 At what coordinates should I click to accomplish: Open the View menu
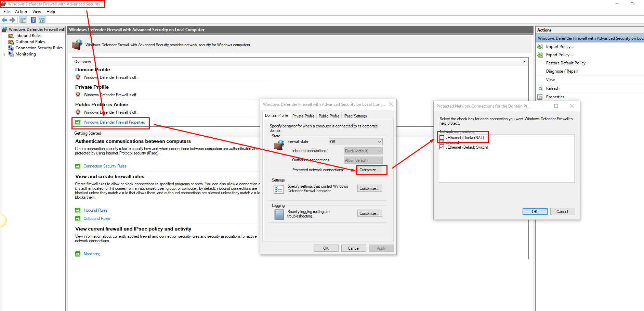pos(37,12)
